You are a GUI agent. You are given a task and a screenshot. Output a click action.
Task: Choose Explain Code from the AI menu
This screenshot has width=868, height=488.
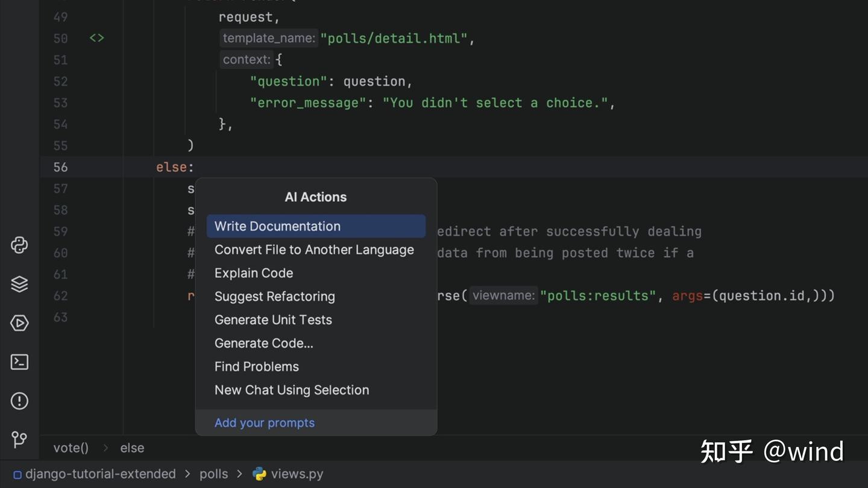point(253,273)
